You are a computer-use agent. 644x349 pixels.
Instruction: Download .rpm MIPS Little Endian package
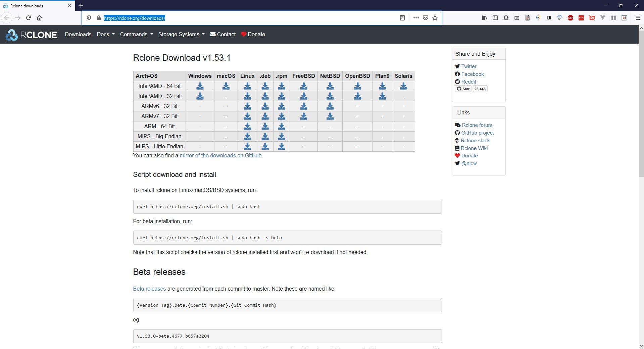pos(282,146)
